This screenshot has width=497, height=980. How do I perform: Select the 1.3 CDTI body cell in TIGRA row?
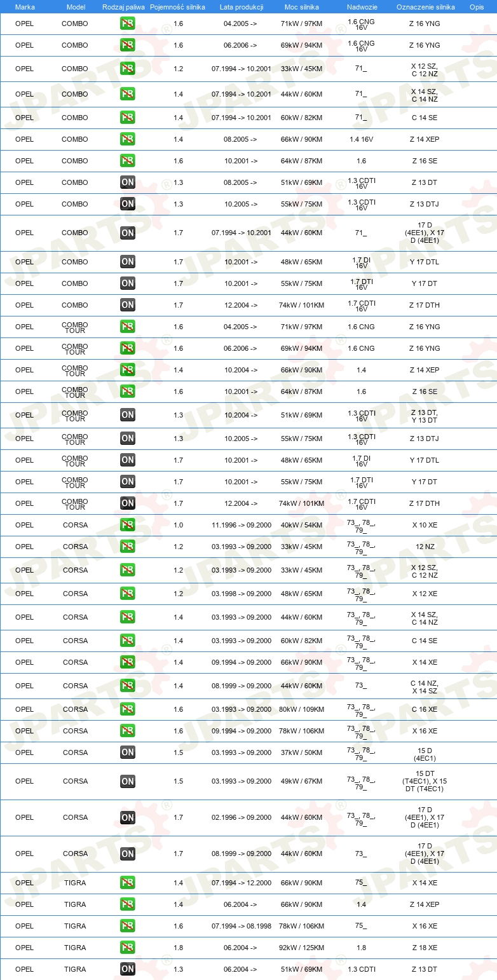(362, 969)
